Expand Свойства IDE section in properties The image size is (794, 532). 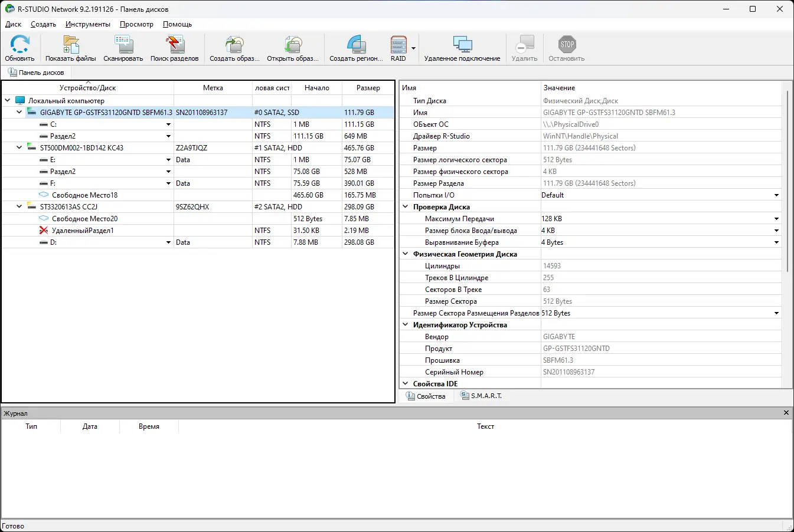coord(405,383)
